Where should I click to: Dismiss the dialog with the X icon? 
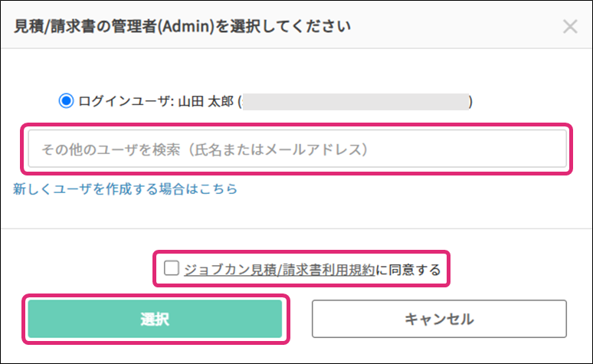570,27
